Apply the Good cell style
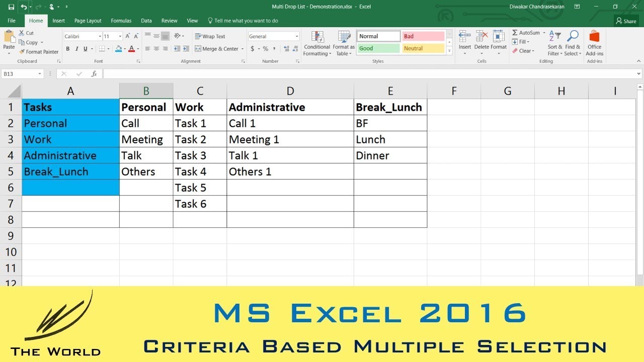 [x=378, y=48]
